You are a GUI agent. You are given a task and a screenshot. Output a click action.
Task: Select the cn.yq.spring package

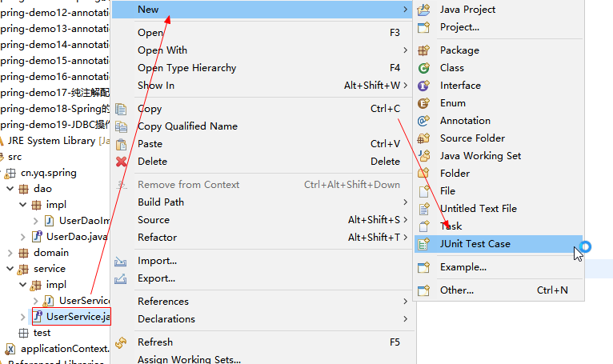click(x=49, y=173)
